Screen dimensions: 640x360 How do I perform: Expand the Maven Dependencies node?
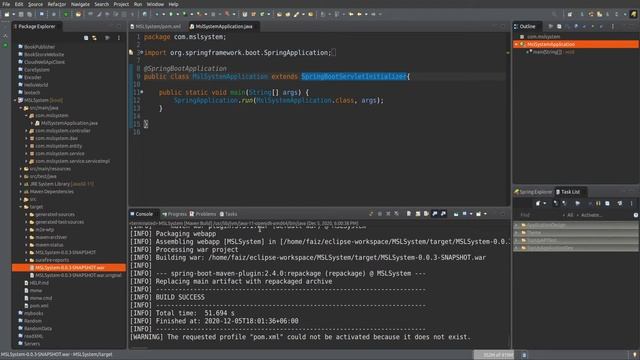pyautogui.click(x=21, y=192)
